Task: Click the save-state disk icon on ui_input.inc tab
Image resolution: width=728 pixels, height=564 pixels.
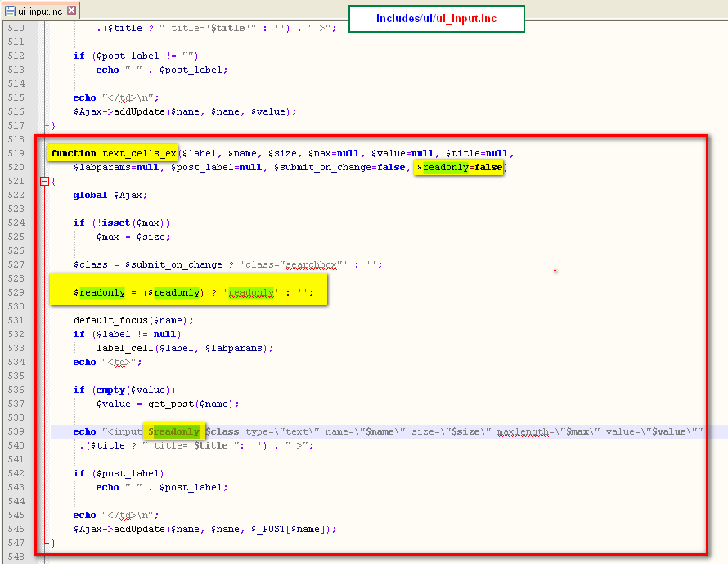Action: coord(10,11)
